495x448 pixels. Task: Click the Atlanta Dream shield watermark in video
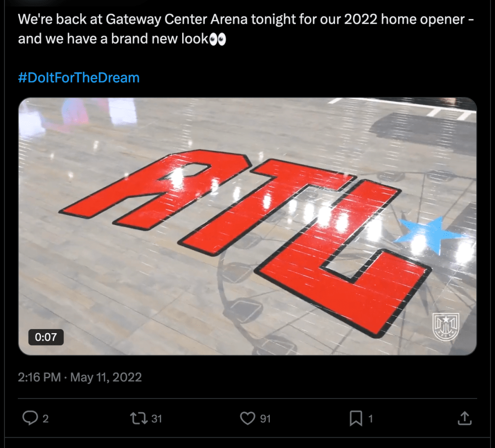coord(445,327)
